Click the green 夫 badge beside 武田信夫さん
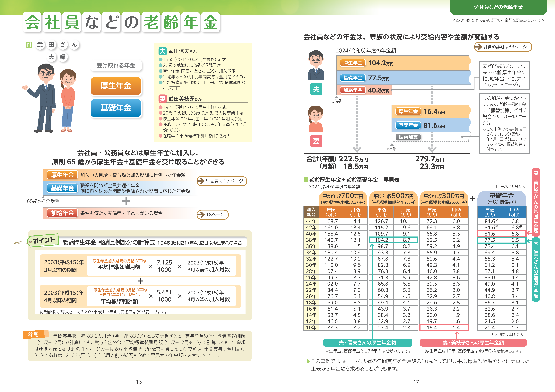The image size is (555, 392). click(162, 51)
